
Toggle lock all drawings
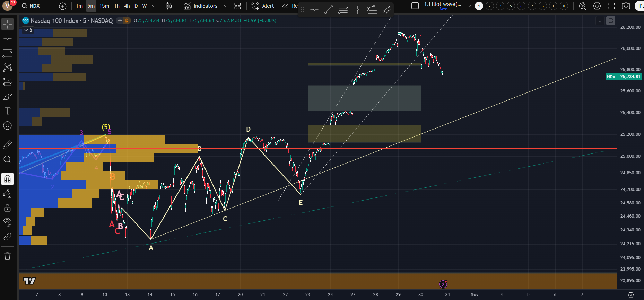coord(7,208)
